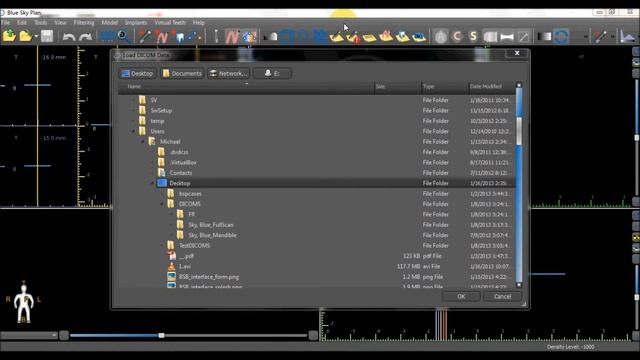Jump to Desktop shortcut in dialog

click(138, 73)
